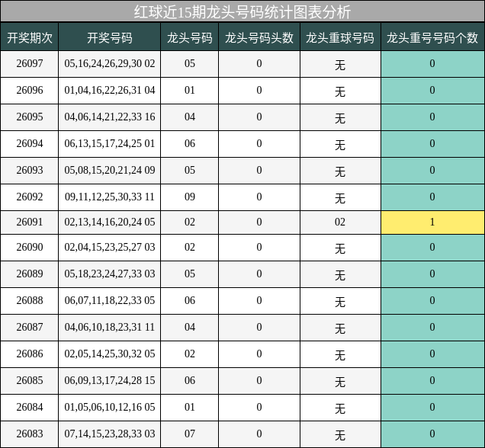Click the 开奖期次 column header

click(30, 37)
